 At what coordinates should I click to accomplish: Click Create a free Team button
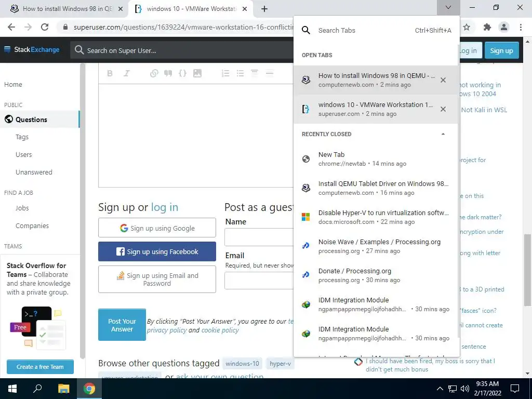pyautogui.click(x=40, y=367)
